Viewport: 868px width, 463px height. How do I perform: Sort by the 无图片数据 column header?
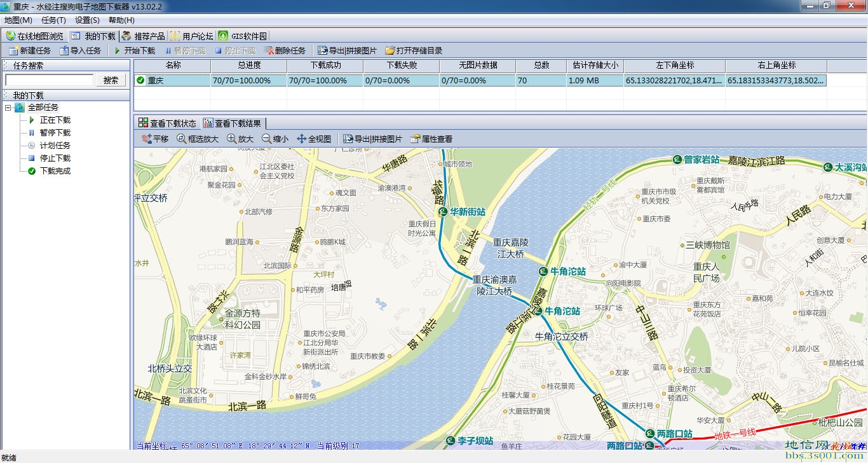478,65
